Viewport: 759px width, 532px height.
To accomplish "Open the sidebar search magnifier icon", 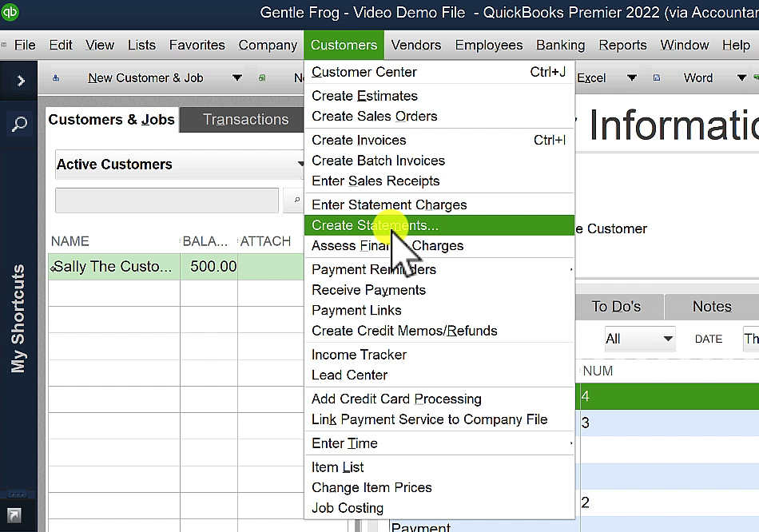I will pos(19,124).
